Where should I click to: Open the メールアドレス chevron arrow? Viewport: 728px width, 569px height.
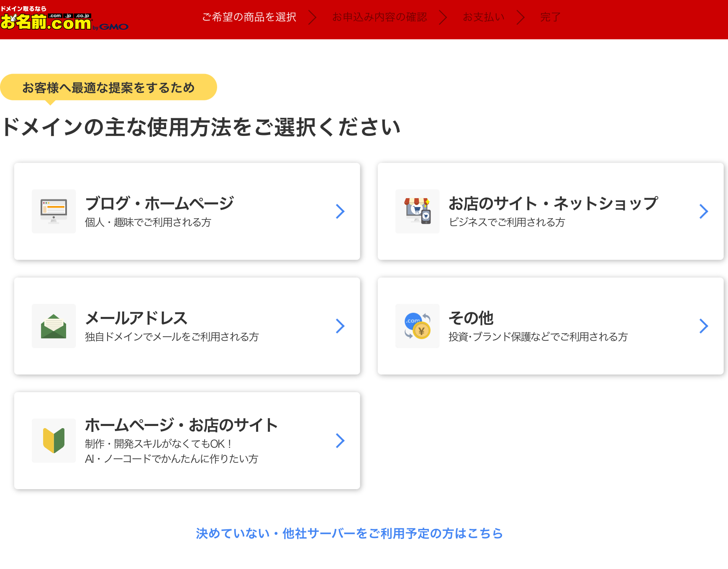point(340,326)
